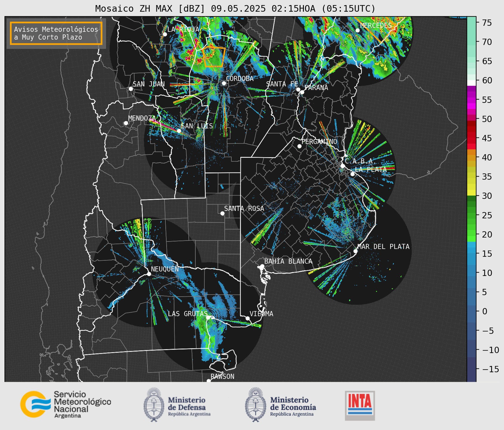This screenshot has height=430, width=504.
Task: Click the −15 tick label on the color scale
Action: pyautogui.click(x=490, y=369)
